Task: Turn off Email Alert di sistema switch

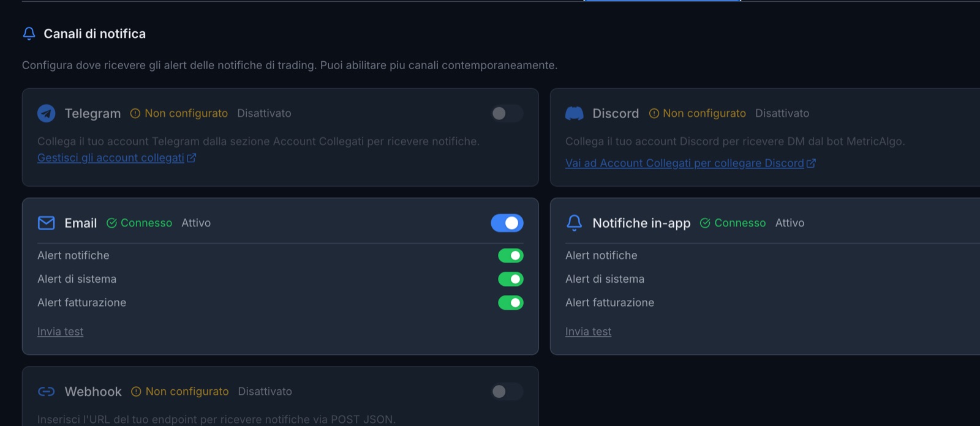Action: (x=511, y=279)
